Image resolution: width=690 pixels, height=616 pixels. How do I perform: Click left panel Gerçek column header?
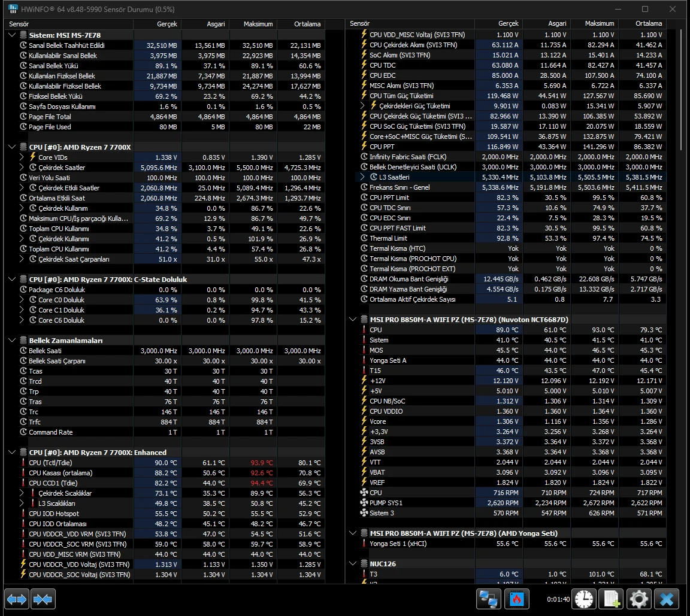[x=157, y=24]
